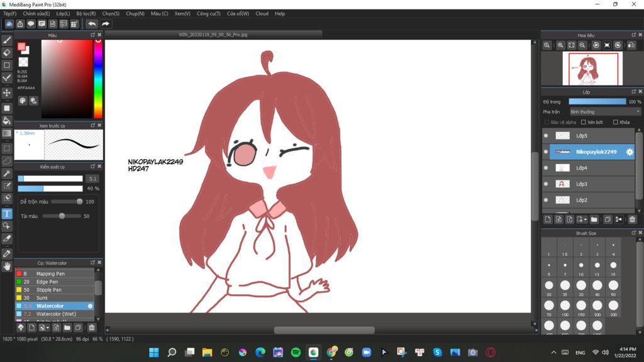The width and height of the screenshot is (644, 362).
Task: Hide the Lớp2 layer
Action: click(x=546, y=200)
